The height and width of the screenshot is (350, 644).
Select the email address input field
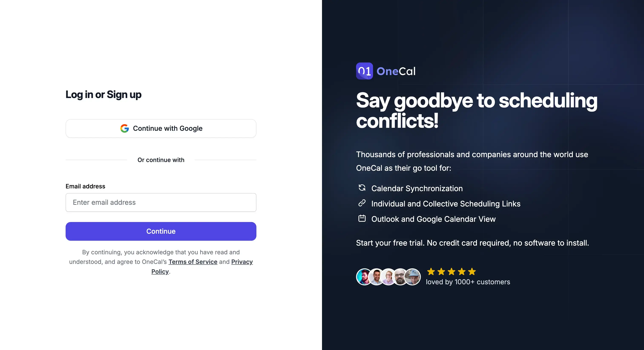pyautogui.click(x=161, y=202)
